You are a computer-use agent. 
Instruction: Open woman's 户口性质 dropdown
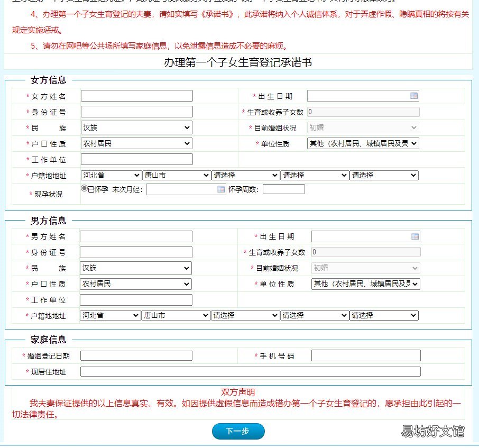tap(136, 143)
